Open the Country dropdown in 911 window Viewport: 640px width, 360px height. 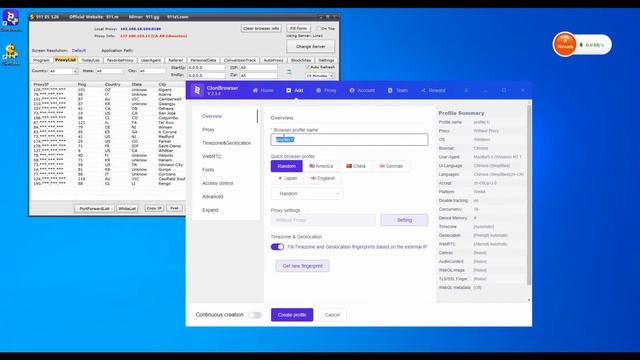point(63,71)
